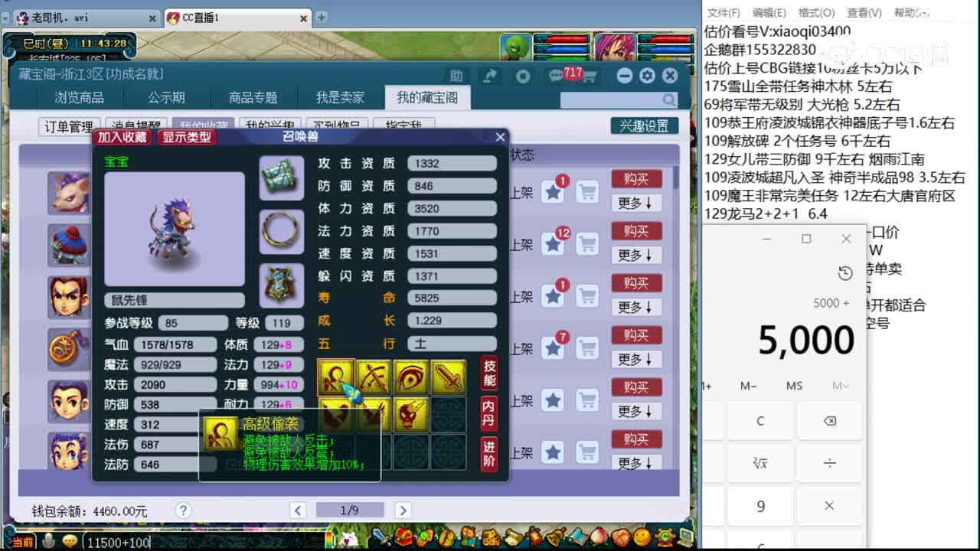The width and height of the screenshot is (980, 551).
Task: Close the 召唤兽 detail panel
Action: pyautogui.click(x=501, y=137)
